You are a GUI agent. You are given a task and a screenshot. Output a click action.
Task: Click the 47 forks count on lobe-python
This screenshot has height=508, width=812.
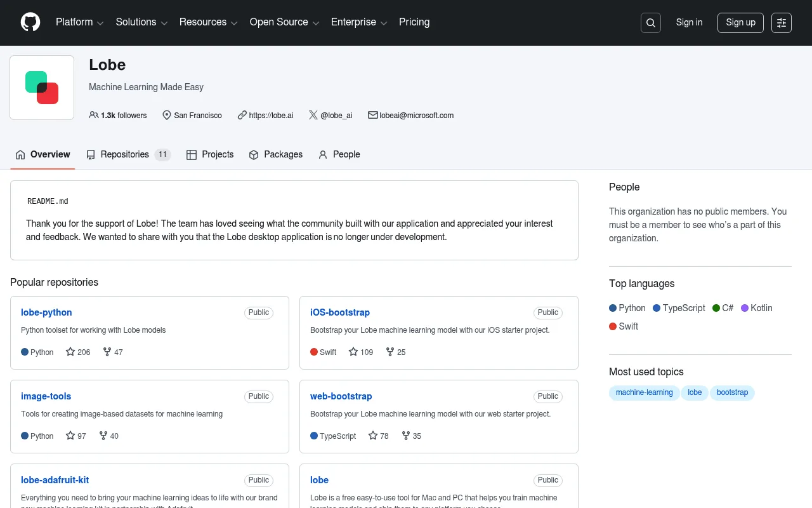pos(119,352)
